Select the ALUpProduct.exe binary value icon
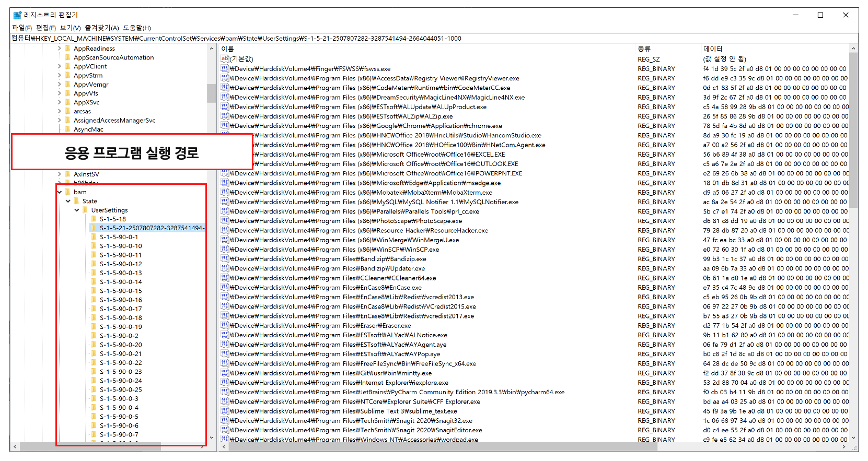 coord(225,107)
